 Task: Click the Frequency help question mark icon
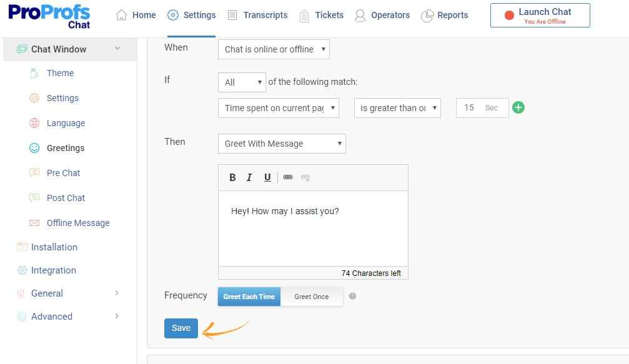[352, 297]
